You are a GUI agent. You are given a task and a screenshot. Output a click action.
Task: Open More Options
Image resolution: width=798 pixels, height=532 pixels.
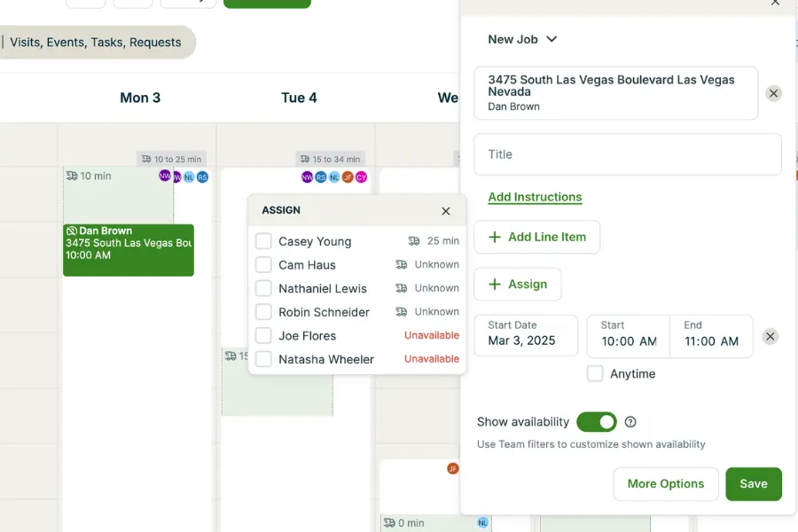(666, 483)
